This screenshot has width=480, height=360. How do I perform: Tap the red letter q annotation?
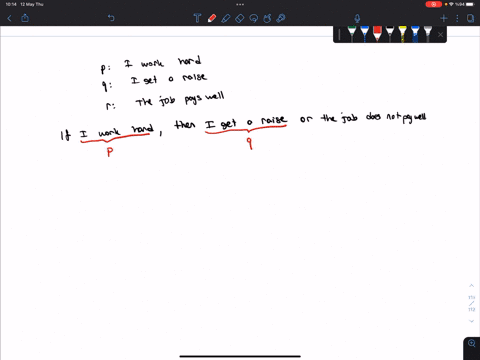(249, 144)
